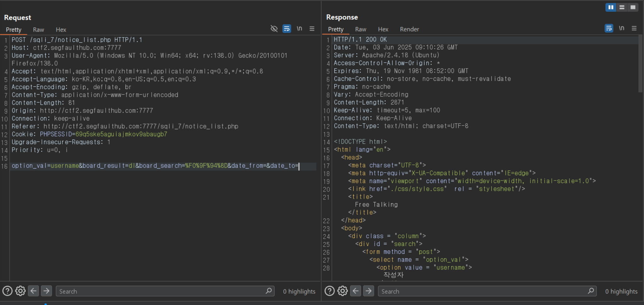The height and width of the screenshot is (305, 644).
Task: Click the link href ./css/style.css line
Action: (436, 189)
